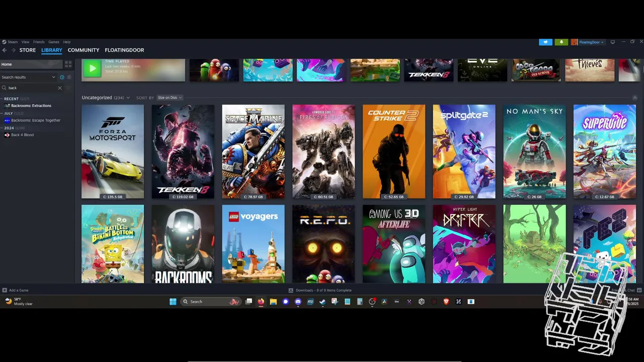Viewport: 644px width, 362px height.
Task: Open File Explorer from the taskbar
Action: [x=273, y=302]
